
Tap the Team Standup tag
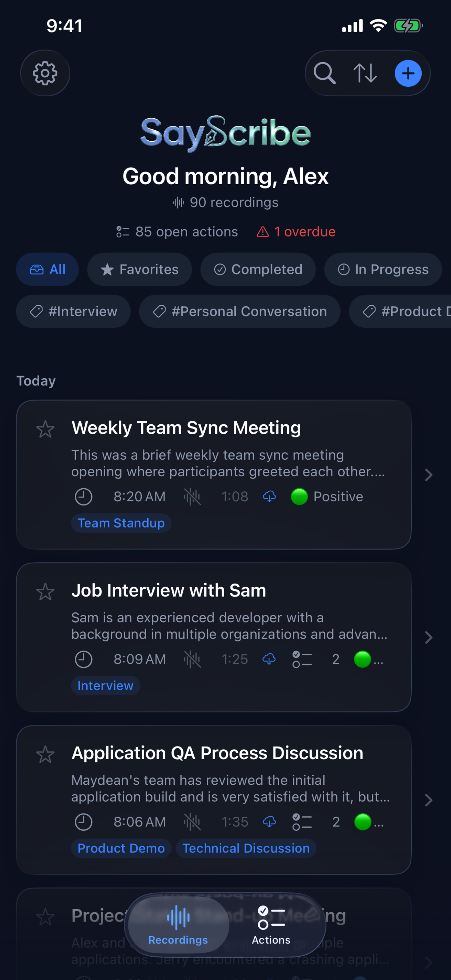click(x=121, y=523)
